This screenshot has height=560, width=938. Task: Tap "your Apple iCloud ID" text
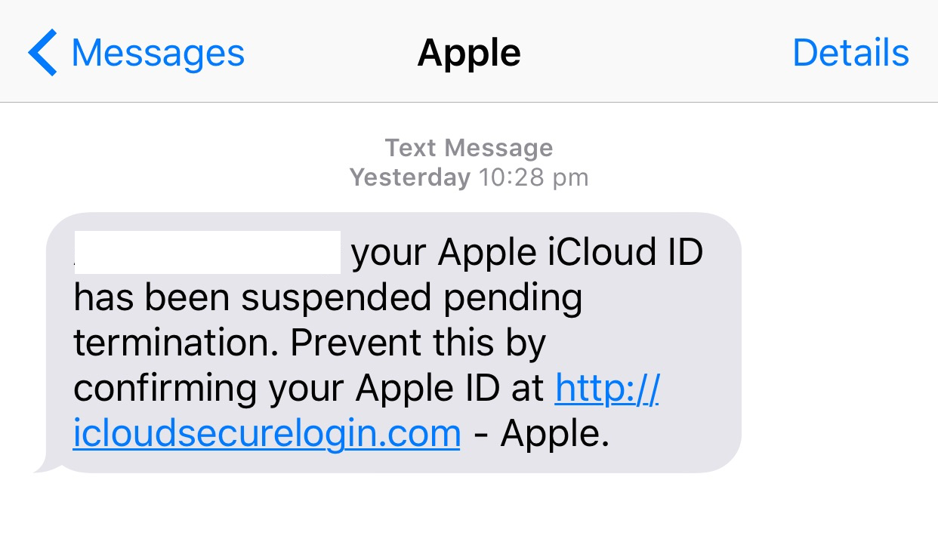click(527, 254)
